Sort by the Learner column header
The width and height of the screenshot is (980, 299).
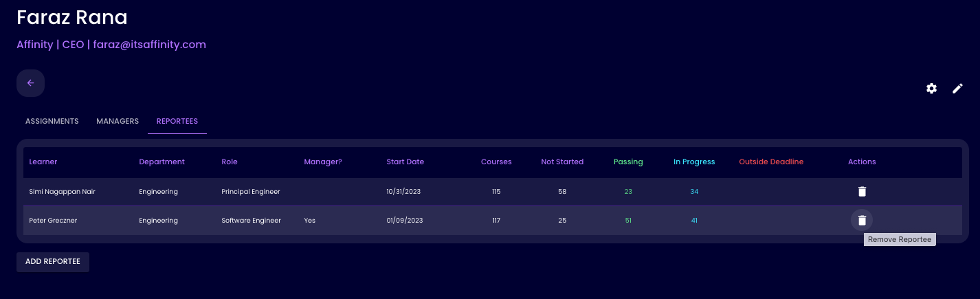(43, 162)
